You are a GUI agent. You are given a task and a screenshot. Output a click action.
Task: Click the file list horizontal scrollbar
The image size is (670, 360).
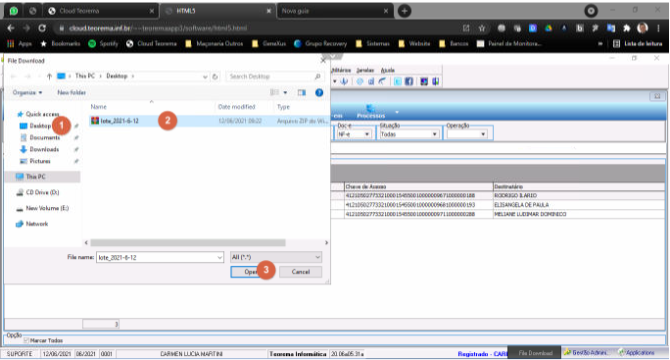[x=188, y=243]
